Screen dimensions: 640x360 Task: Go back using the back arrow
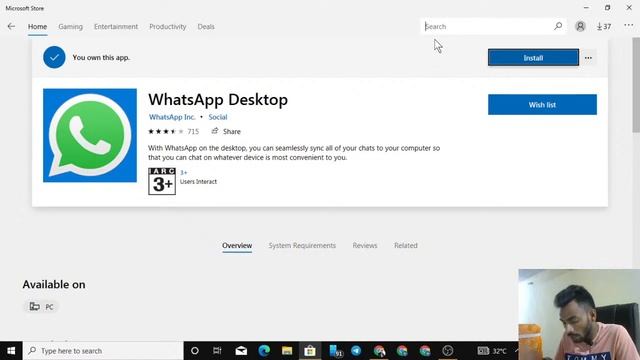point(11,27)
